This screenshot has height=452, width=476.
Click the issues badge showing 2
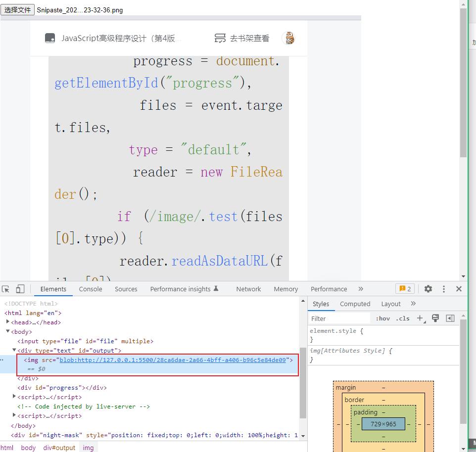405,289
